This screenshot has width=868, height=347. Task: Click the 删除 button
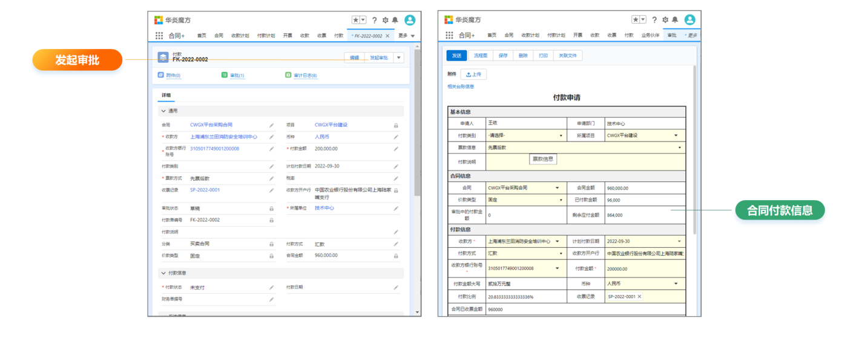[523, 56]
